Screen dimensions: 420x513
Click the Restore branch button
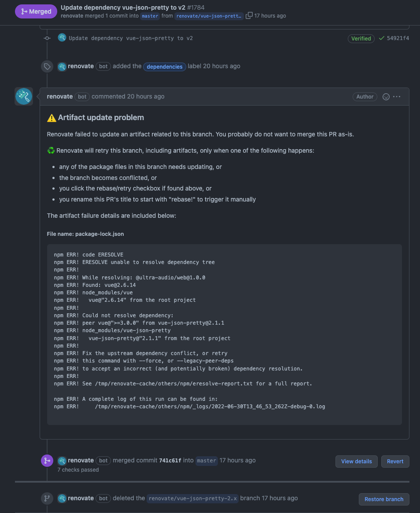point(383,499)
